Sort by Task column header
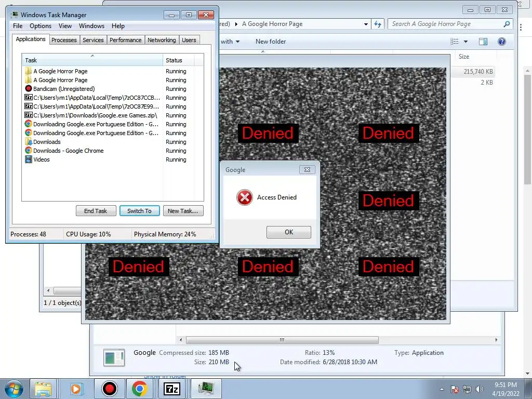The image size is (532, 399). (92, 60)
